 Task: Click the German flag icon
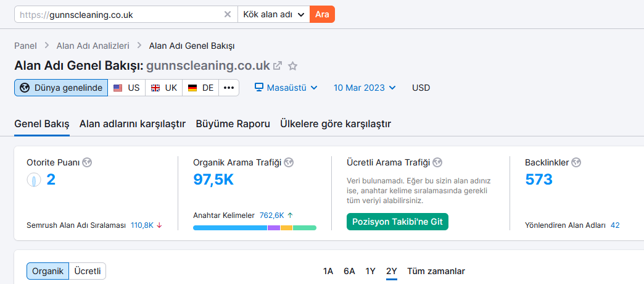pyautogui.click(x=192, y=88)
